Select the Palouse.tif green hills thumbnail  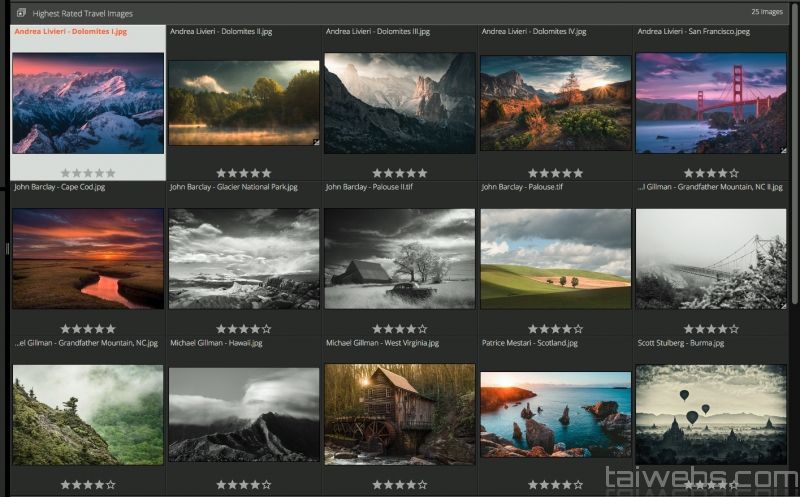[x=555, y=258]
